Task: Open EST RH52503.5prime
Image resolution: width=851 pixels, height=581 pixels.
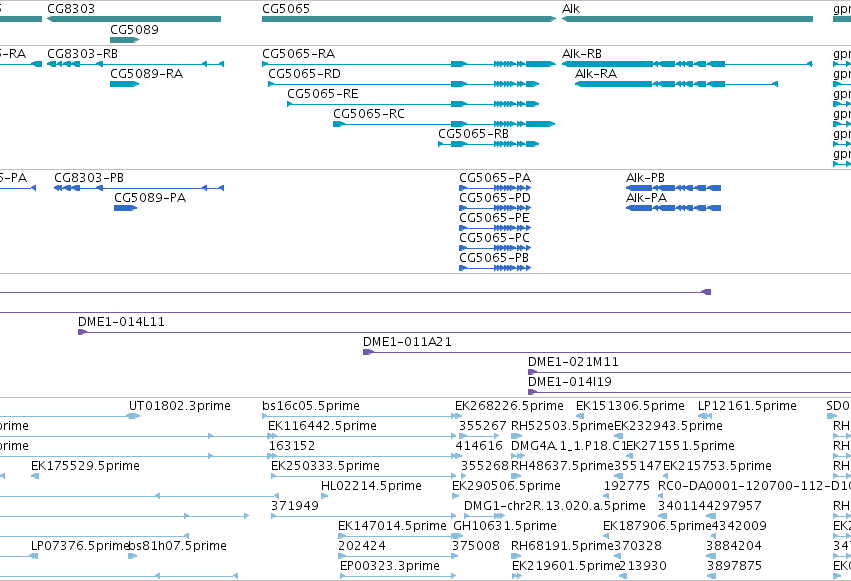Action: pyautogui.click(x=562, y=426)
